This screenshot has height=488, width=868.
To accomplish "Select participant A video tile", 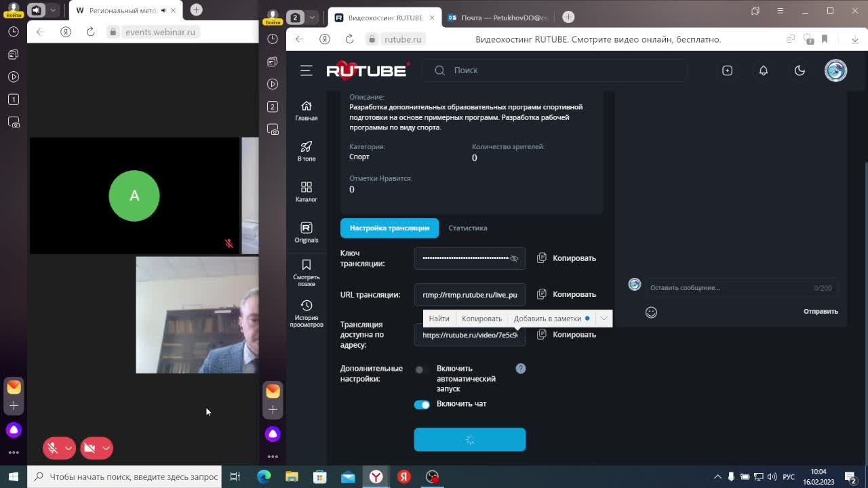I will point(134,196).
